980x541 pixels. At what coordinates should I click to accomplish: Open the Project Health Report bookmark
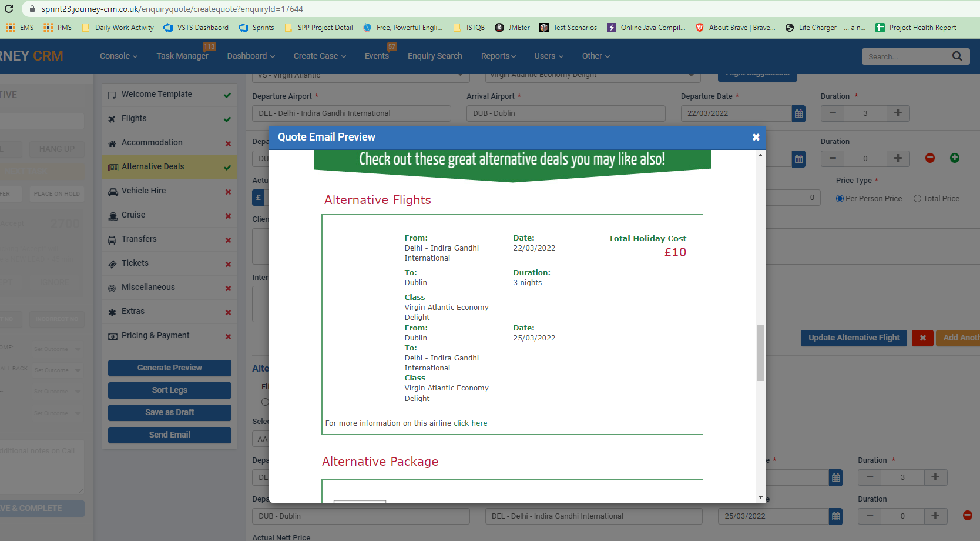915,28
